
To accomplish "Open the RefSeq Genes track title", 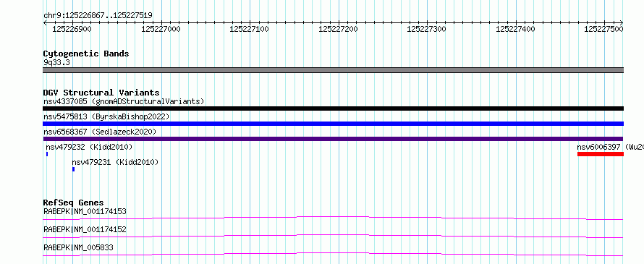I will [74, 203].
